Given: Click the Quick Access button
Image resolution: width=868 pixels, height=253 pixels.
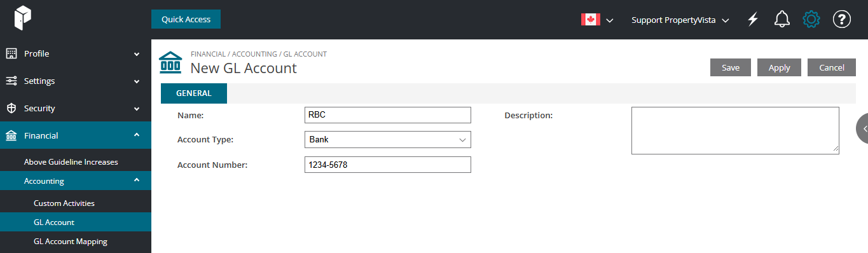Looking at the screenshot, I should 186,19.
